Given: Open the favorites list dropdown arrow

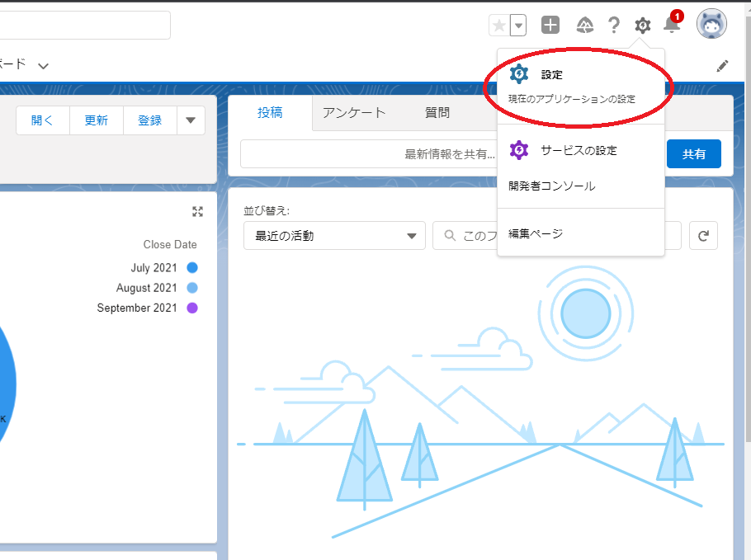Looking at the screenshot, I should tap(518, 25).
